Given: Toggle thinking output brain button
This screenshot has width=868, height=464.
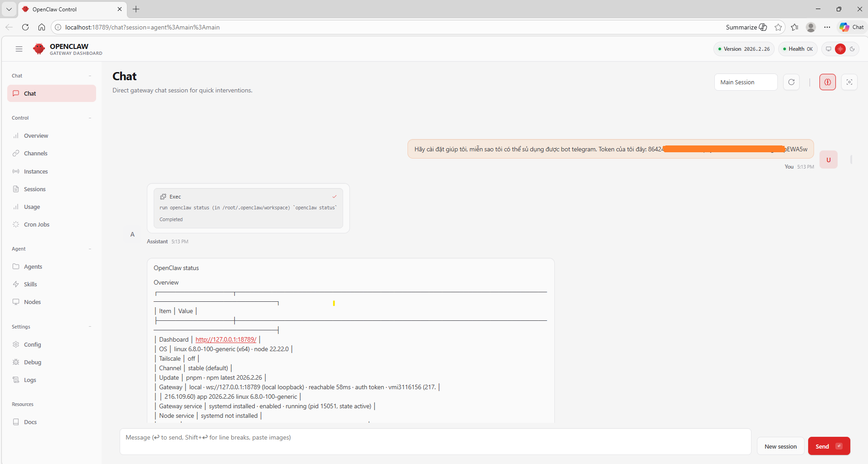Looking at the screenshot, I should click(828, 82).
